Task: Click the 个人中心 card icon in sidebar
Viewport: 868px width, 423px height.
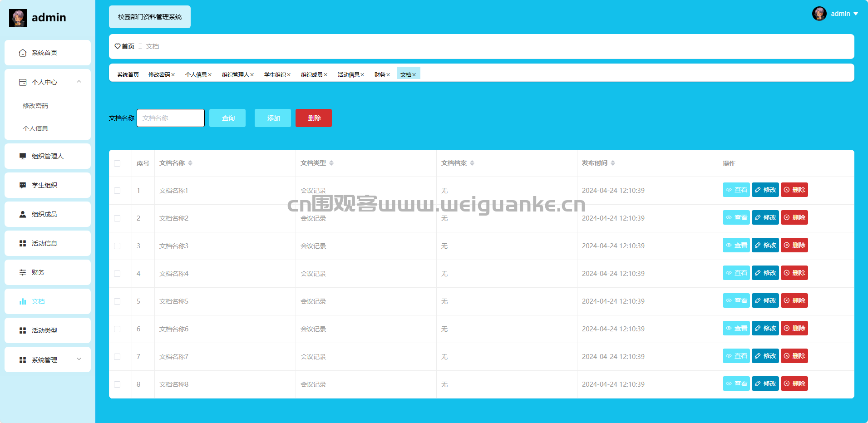Action: (x=23, y=82)
